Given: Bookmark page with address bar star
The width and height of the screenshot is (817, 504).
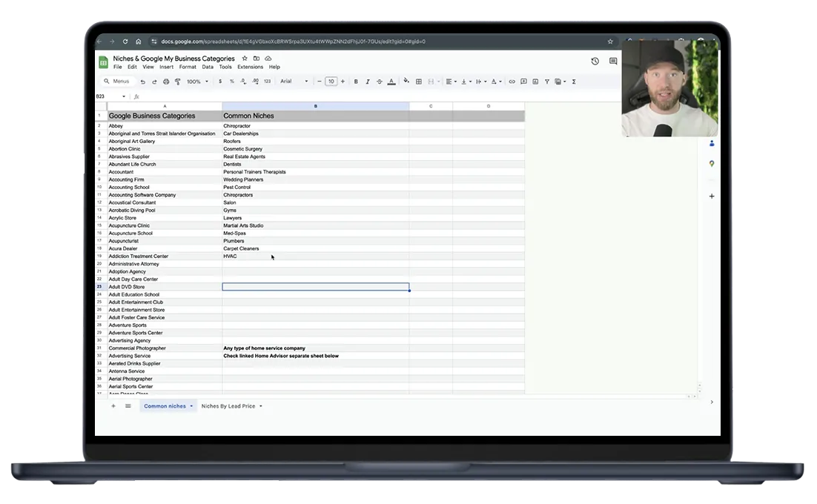Looking at the screenshot, I should (x=610, y=41).
